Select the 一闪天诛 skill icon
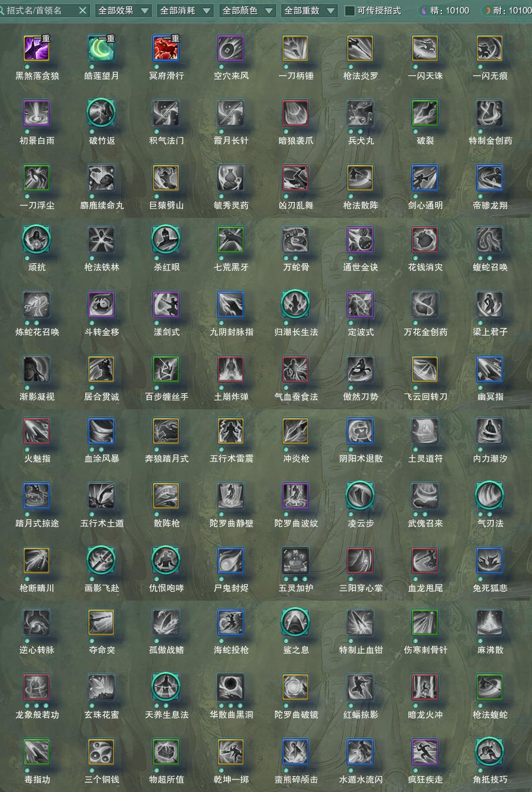The height and width of the screenshot is (792, 532). pyautogui.click(x=425, y=48)
